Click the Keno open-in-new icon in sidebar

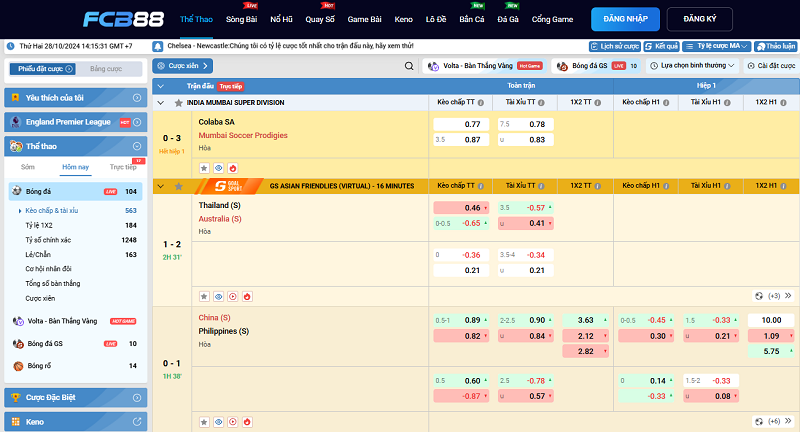(137, 422)
